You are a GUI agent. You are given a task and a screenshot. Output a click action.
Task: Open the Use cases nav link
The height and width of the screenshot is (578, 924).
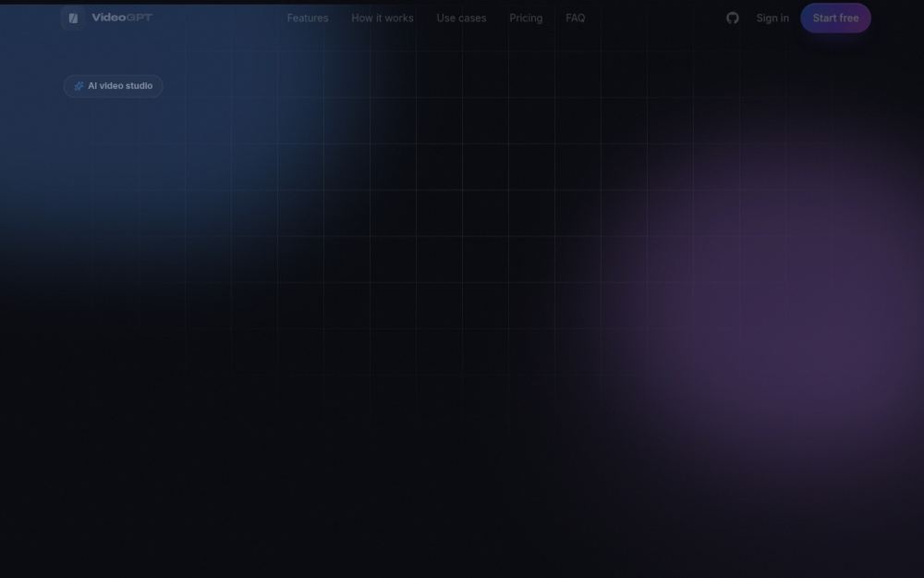[461, 18]
